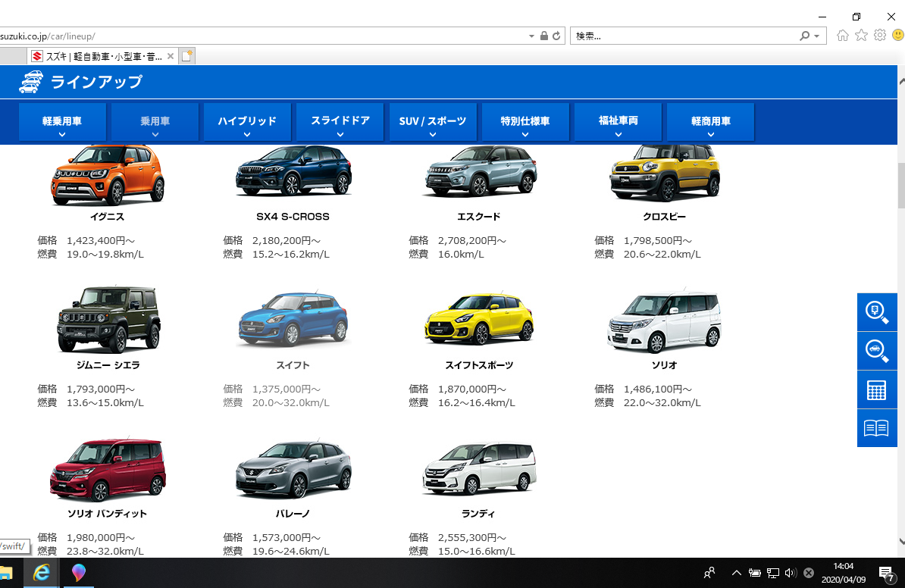
Task: Click the volume speaker icon in system tray
Action: (x=790, y=572)
